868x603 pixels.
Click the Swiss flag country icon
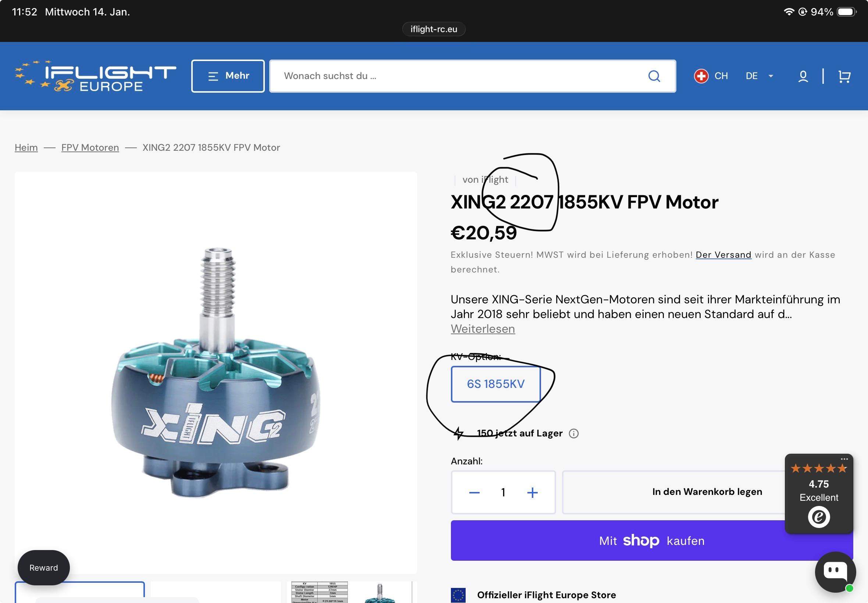[701, 76]
